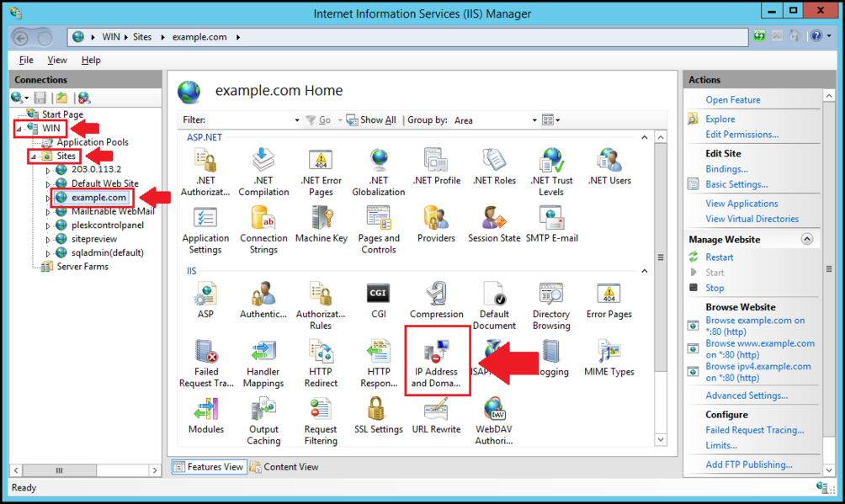Restart the website from Actions pane
Screen dimensions: 845x504
[x=720, y=257]
